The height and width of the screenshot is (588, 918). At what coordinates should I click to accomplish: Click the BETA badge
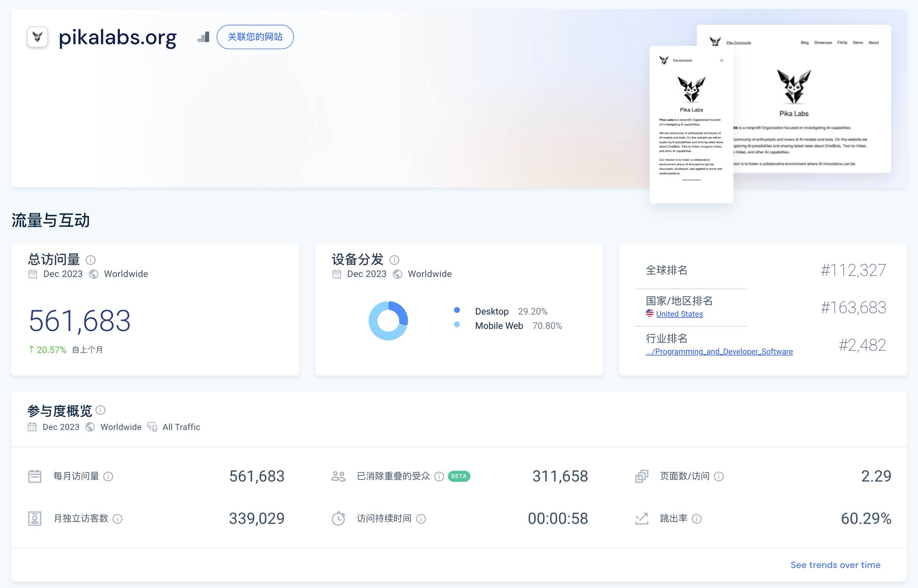459,477
